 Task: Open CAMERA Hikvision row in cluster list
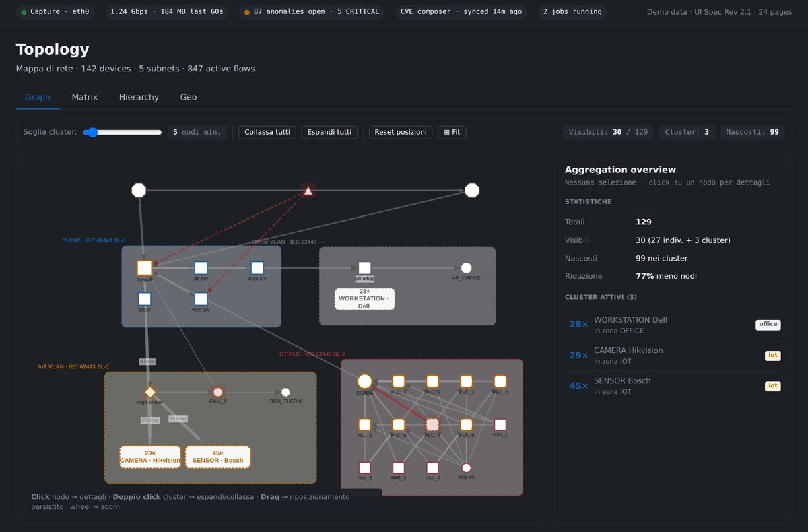pos(673,356)
